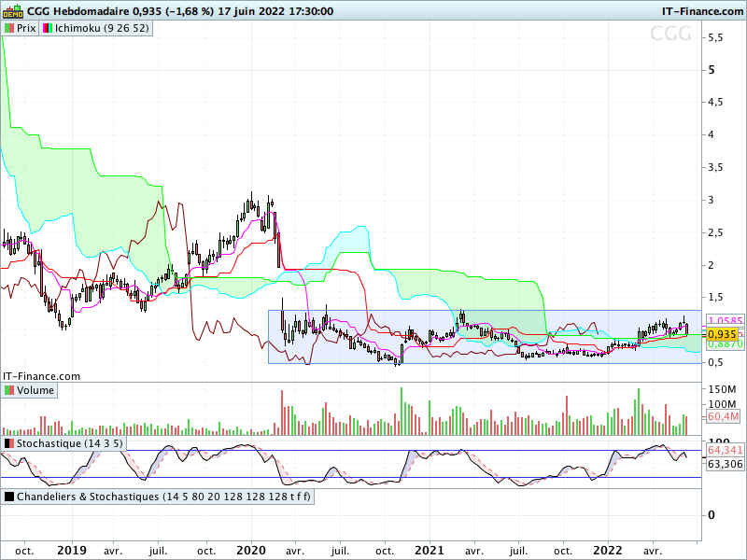747x560 pixels.
Task: Open Stochastique (14 3 5) settings label
Action: 69,444
